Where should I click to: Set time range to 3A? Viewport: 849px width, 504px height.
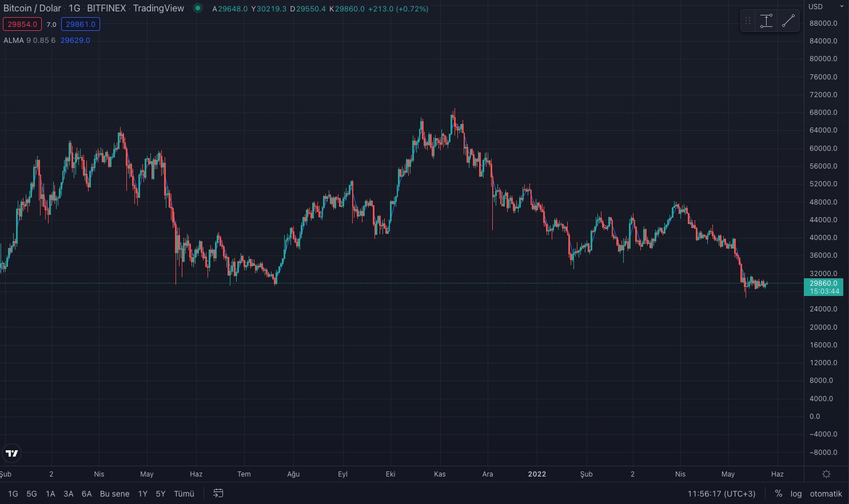[x=69, y=494]
